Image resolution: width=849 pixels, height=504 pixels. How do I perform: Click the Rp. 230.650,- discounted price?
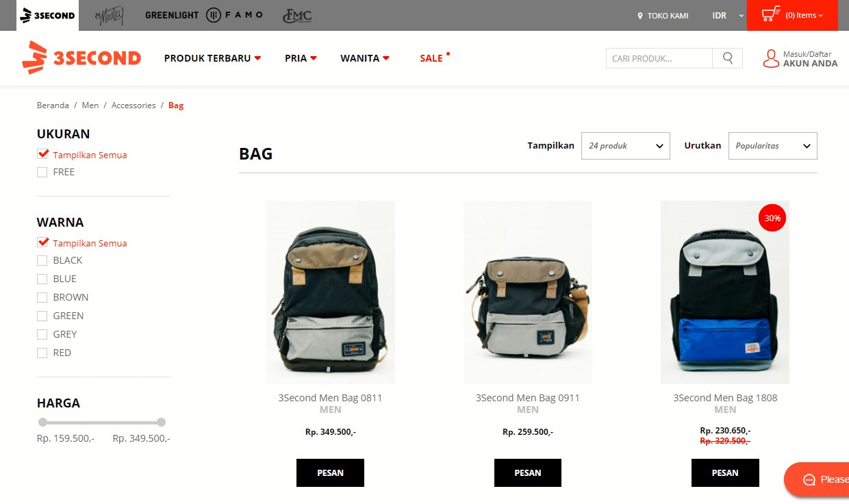click(x=725, y=431)
